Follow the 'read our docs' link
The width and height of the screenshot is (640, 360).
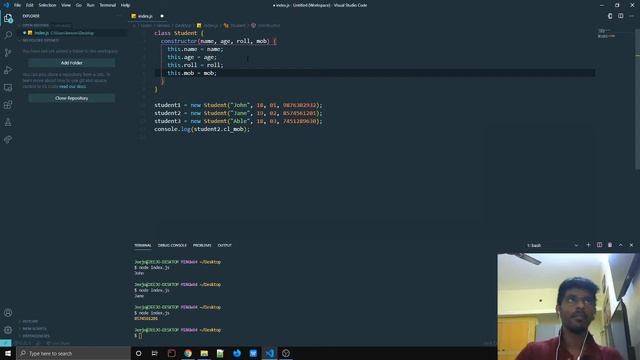click(x=73, y=87)
